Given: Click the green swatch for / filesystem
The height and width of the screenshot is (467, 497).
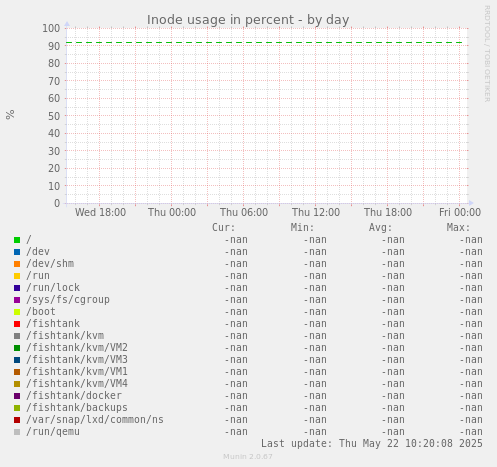Looking at the screenshot, I should 17,240.
